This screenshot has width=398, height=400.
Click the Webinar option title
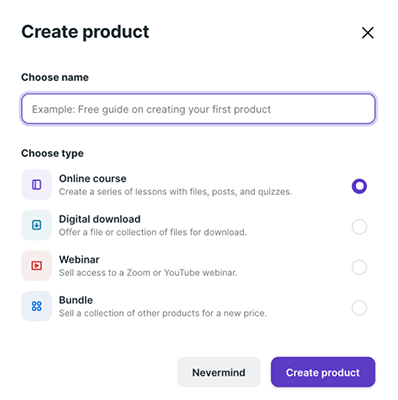79,260
